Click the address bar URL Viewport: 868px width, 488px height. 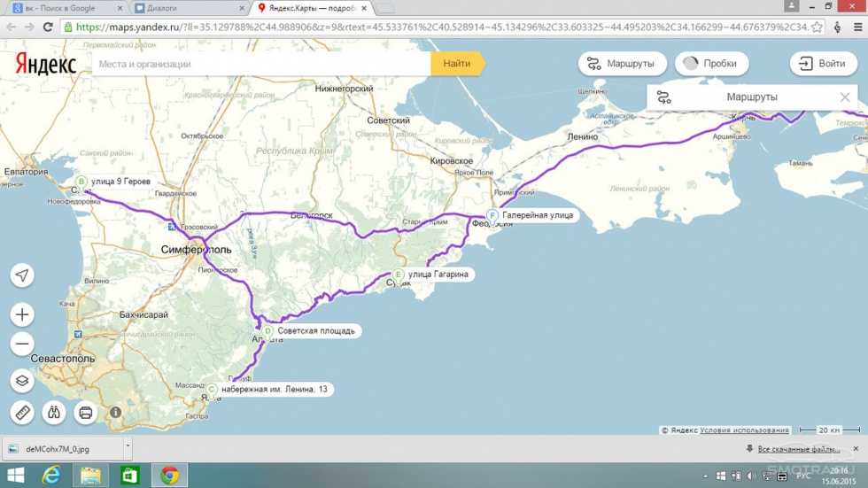(x=442, y=27)
